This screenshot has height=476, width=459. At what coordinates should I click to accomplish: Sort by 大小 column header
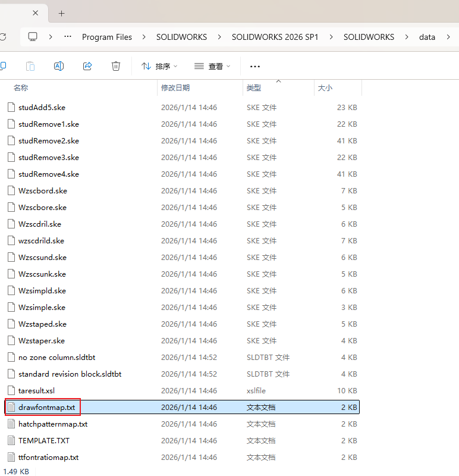[x=325, y=87]
